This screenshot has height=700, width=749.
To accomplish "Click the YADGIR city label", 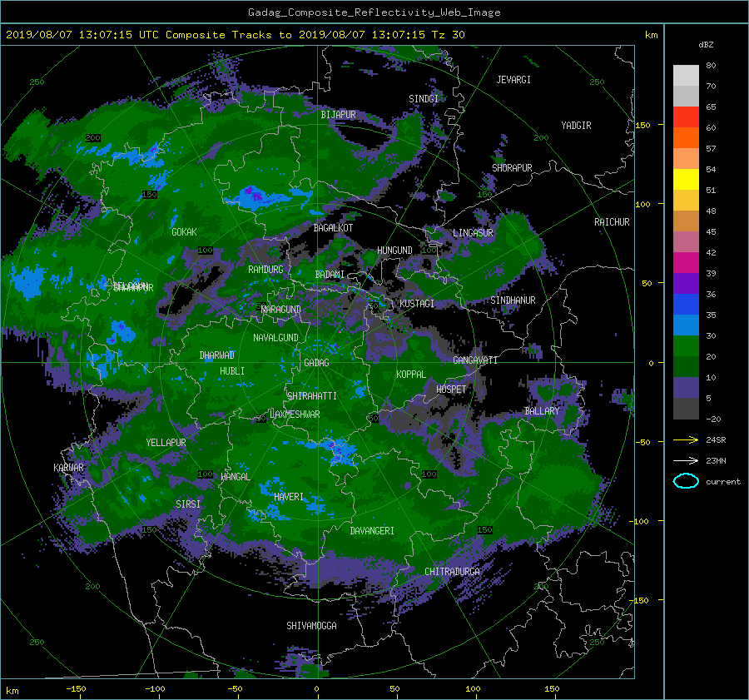I will (576, 126).
